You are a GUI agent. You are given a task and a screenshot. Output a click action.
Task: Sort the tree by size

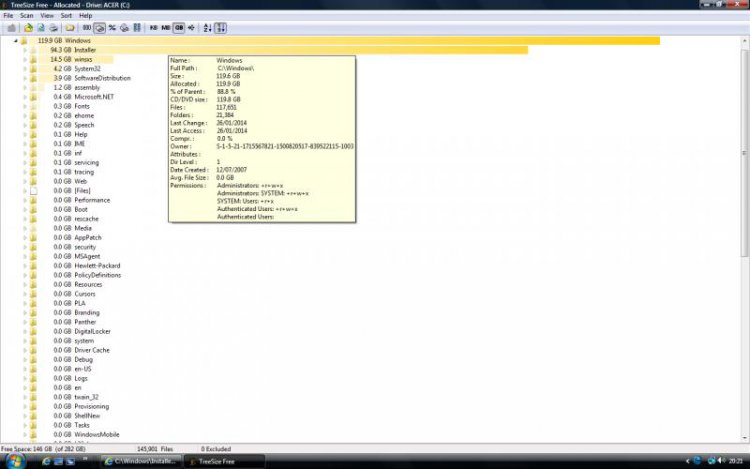tap(221, 28)
